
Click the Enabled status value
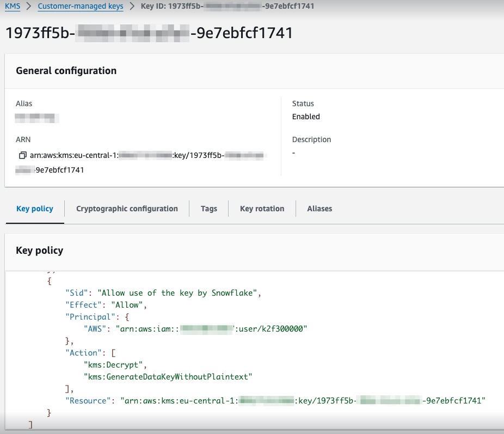(x=306, y=117)
